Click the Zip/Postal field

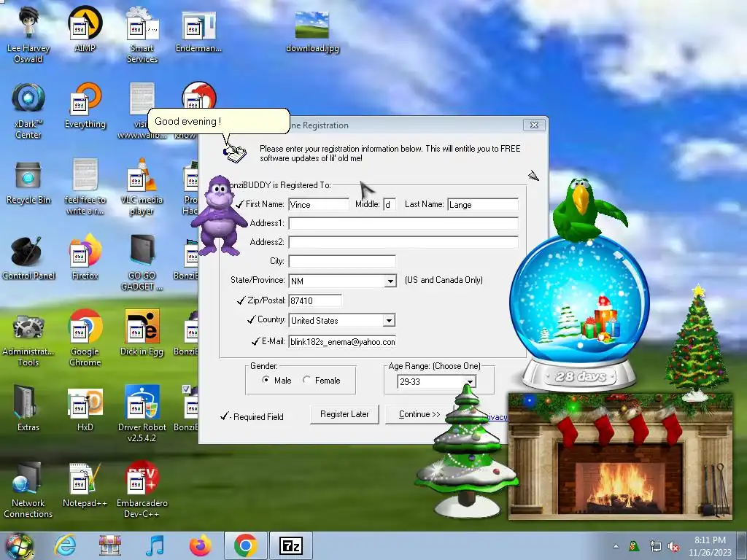coord(315,300)
